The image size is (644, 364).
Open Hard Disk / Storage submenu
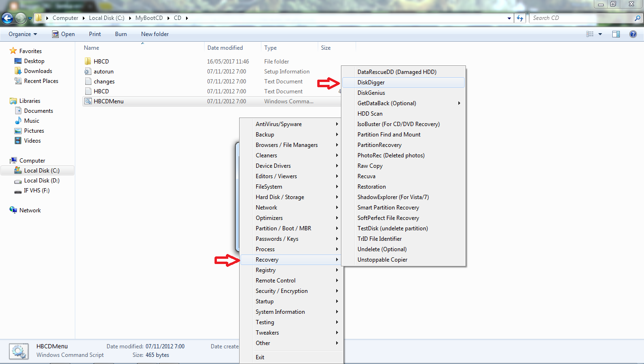[291, 197]
